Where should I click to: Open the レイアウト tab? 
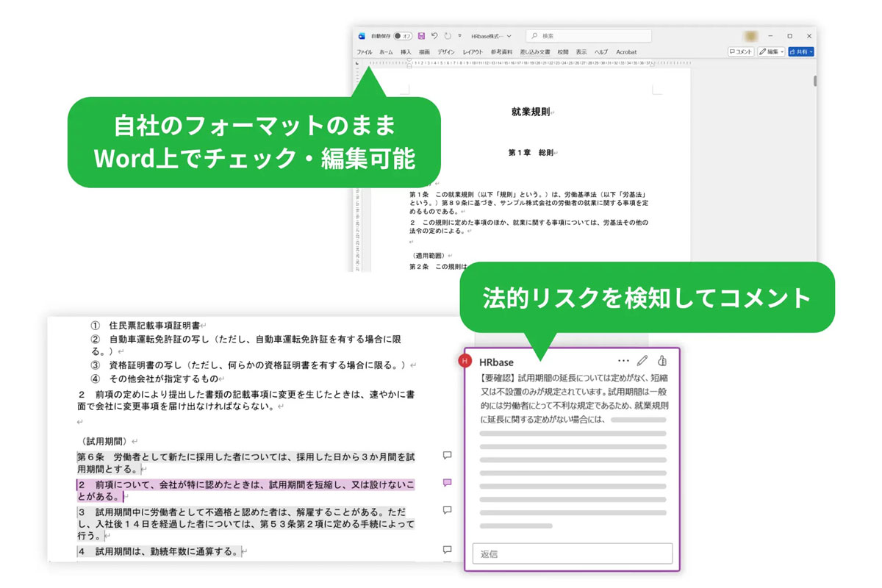pos(473,52)
